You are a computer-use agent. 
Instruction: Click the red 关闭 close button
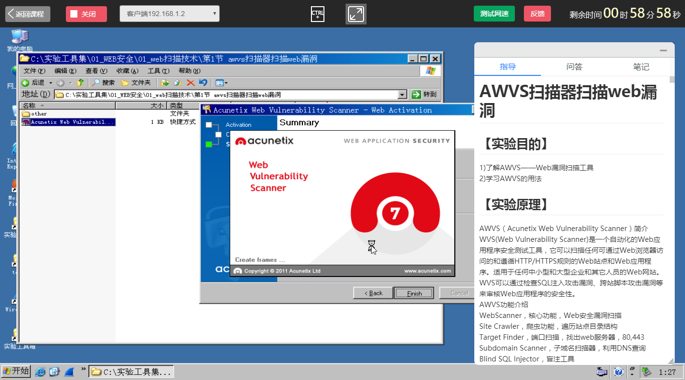tap(86, 14)
